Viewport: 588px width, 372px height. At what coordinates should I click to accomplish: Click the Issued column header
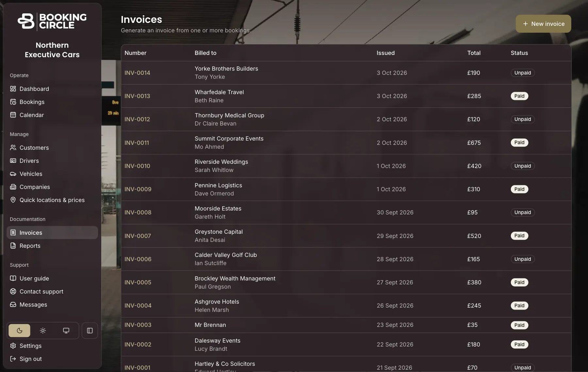click(x=385, y=53)
